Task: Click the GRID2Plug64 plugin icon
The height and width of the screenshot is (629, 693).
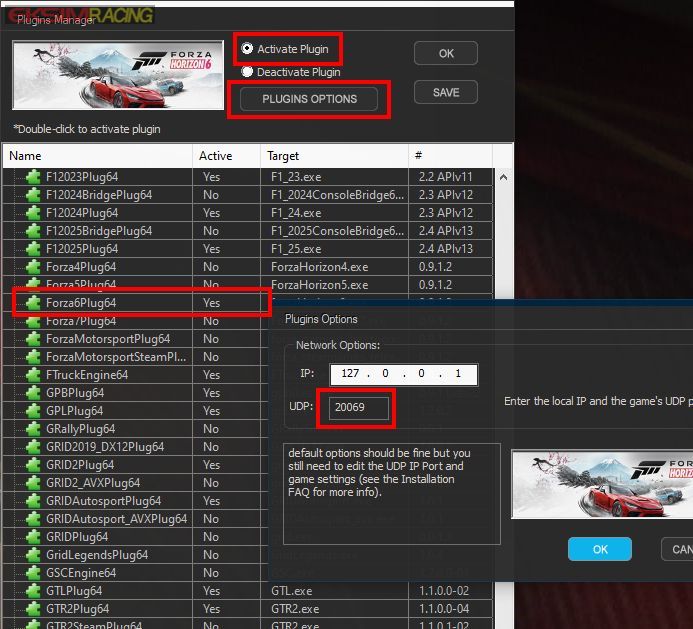Action: 33,465
